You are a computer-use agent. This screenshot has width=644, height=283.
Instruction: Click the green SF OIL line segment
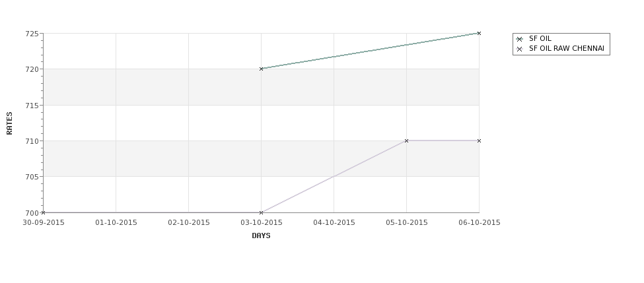click(x=370, y=51)
